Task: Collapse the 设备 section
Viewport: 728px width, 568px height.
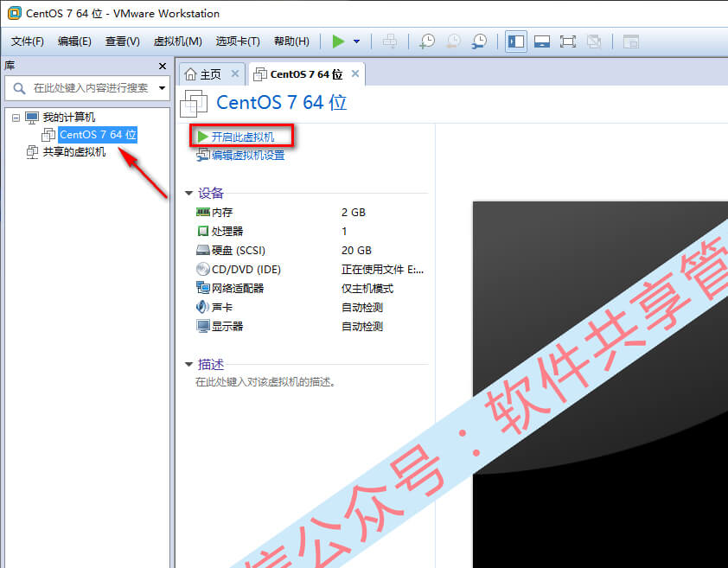Action: 188,193
